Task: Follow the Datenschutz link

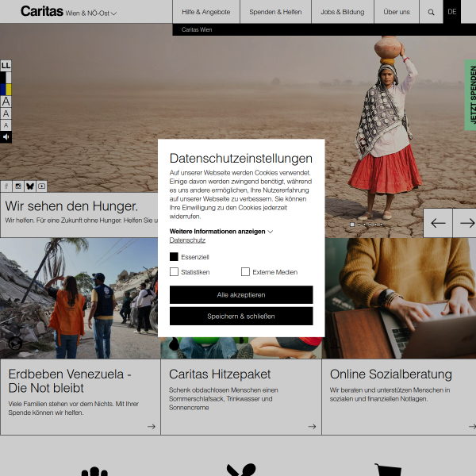Action: [x=187, y=240]
